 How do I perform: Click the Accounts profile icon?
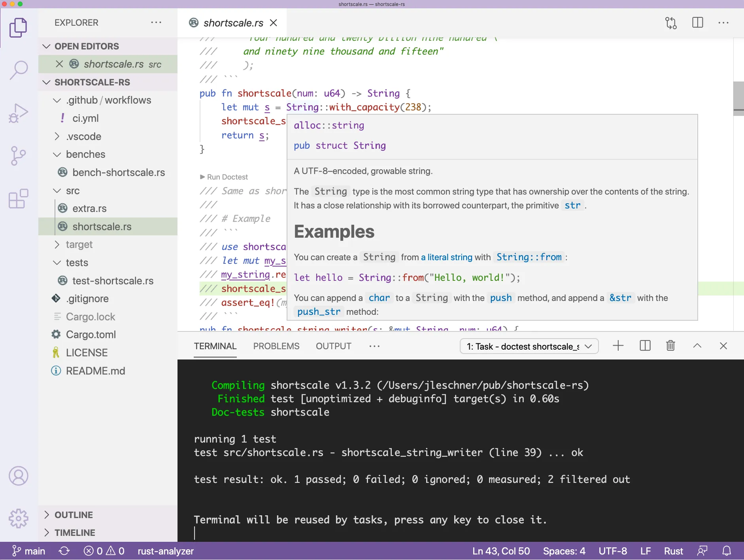[18, 476]
